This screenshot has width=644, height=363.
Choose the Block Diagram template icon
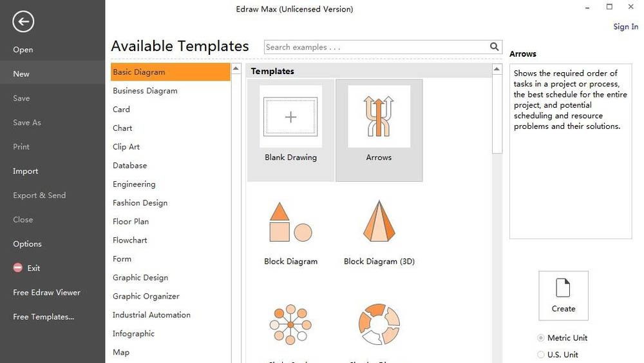pyautogui.click(x=290, y=222)
